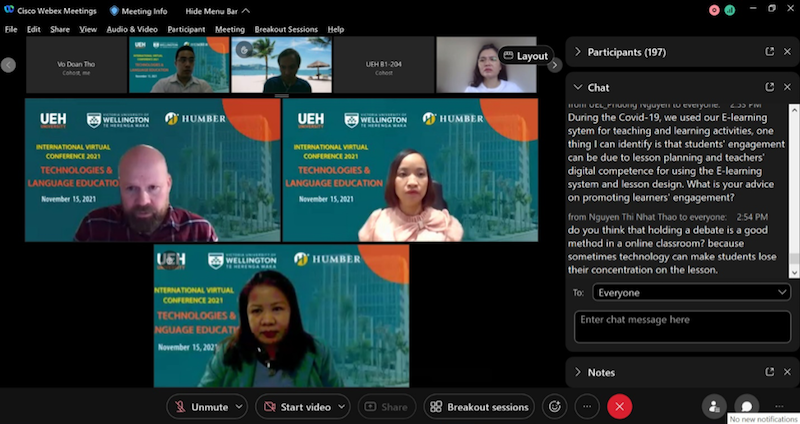This screenshot has width=800, height=424.
Task: Click the recording indicator icon
Action: [714, 10]
